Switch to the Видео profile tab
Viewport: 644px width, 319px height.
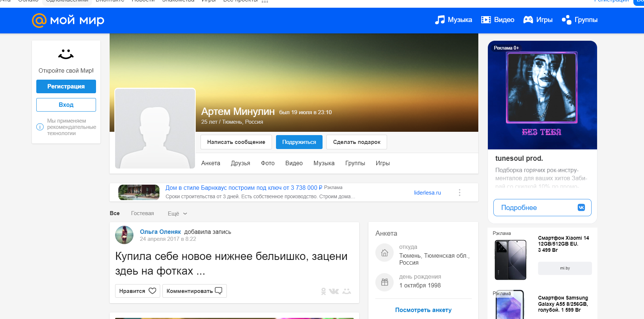coord(294,163)
